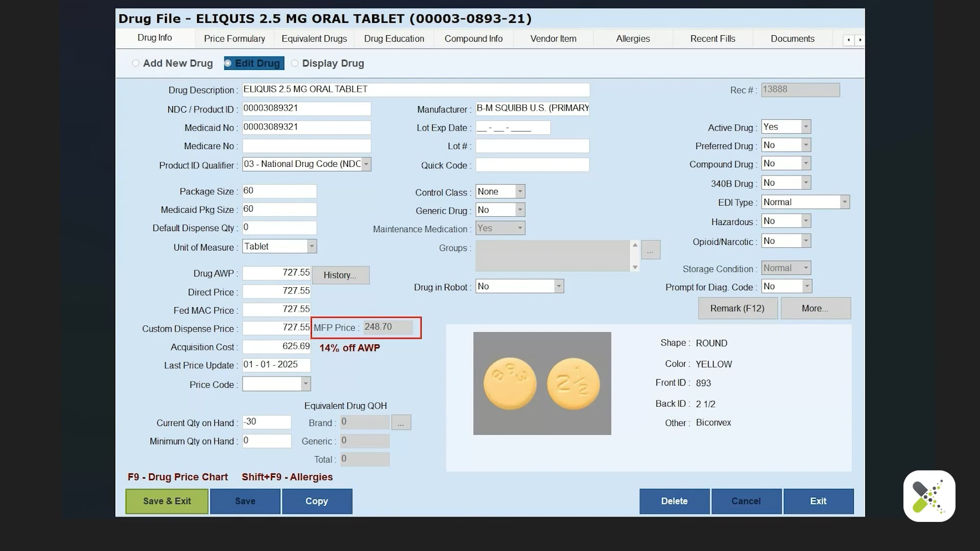Click the Groups scrollbar down arrow

(634, 267)
